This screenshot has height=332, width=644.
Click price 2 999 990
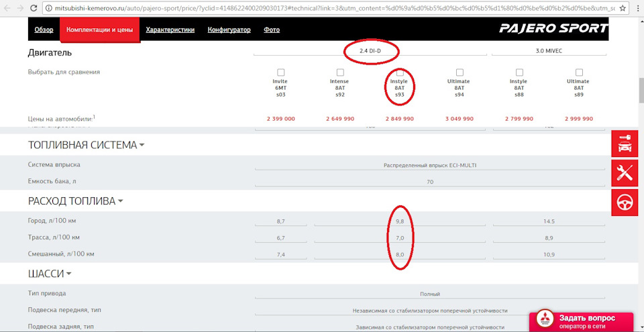(x=579, y=119)
